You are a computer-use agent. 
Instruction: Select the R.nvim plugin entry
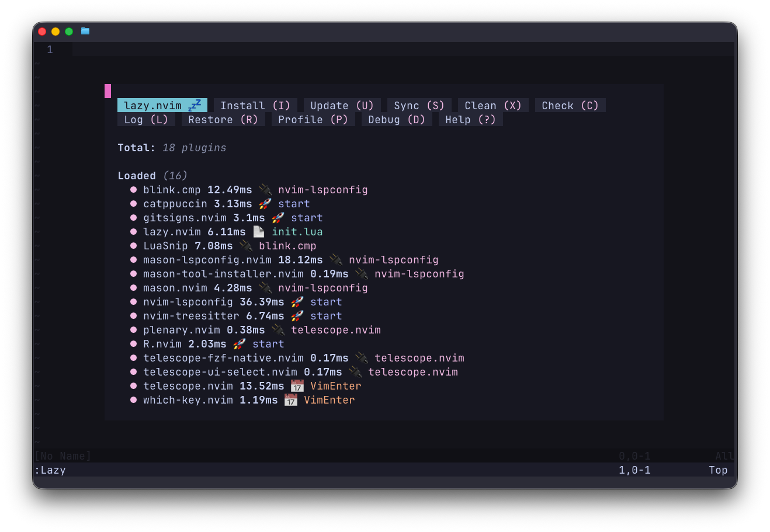(162, 344)
